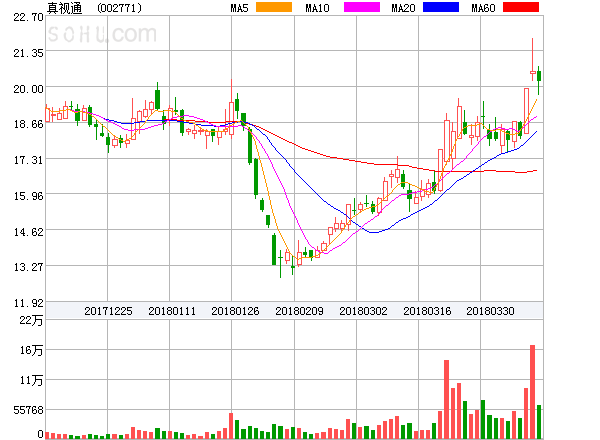Click the stock code (002771) text

(x=119, y=8)
